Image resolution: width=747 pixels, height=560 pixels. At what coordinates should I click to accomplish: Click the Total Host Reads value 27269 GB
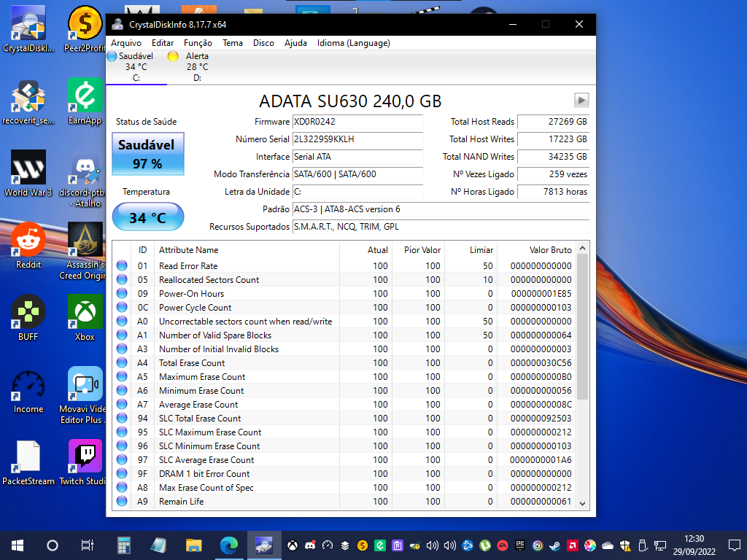coord(553,122)
